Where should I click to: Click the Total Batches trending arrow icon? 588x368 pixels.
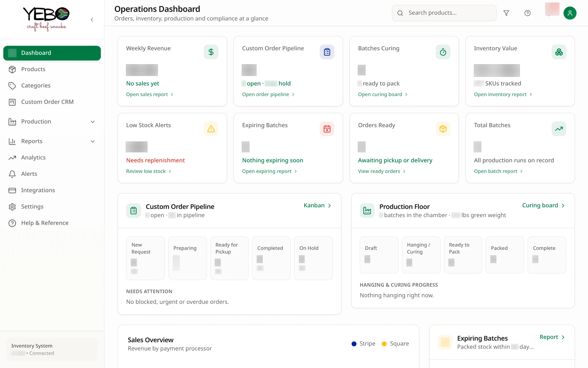click(x=559, y=129)
